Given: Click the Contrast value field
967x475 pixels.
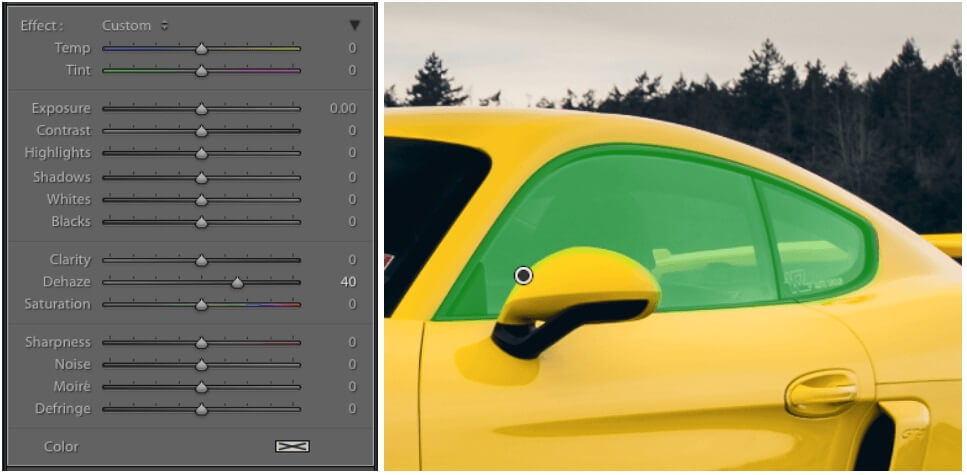Looking at the screenshot, I should click(352, 131).
